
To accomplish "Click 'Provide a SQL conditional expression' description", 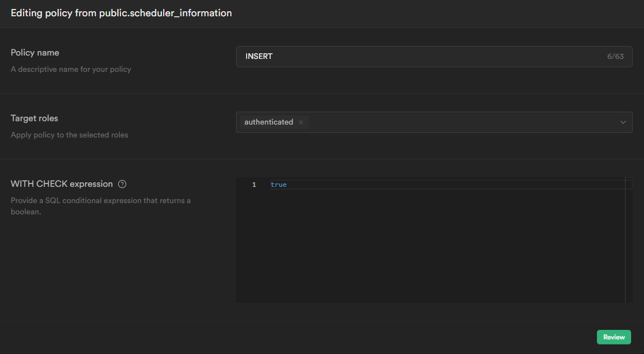I will point(101,206).
